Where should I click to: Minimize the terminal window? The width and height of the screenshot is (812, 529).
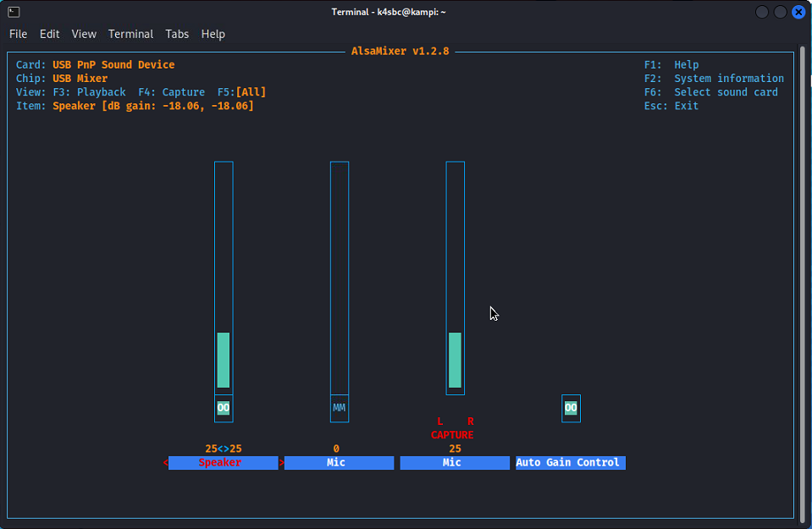(762, 12)
